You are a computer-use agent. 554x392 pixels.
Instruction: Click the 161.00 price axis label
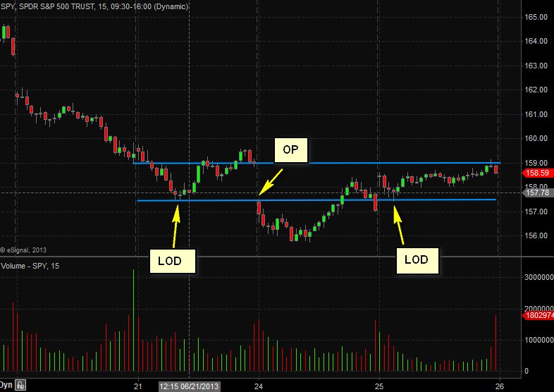tap(536, 114)
